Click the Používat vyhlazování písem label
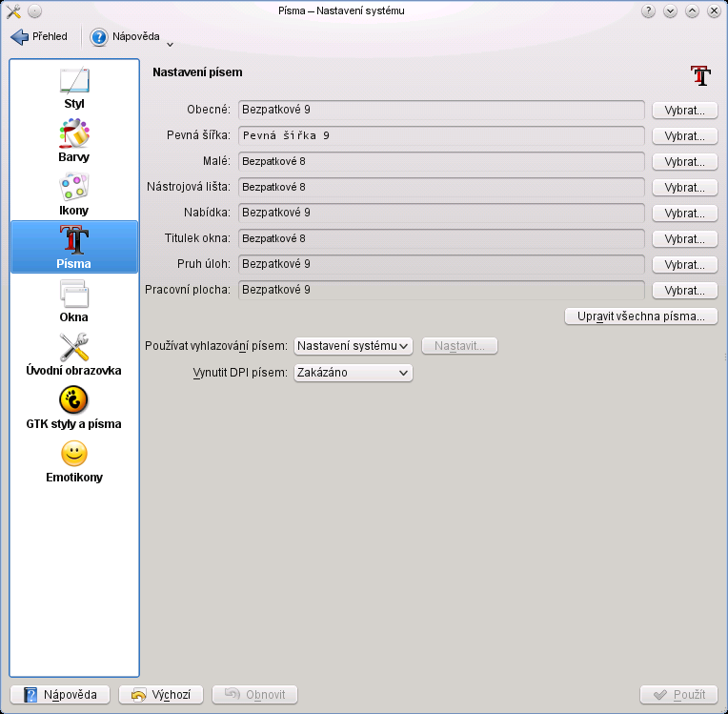 pos(216,346)
